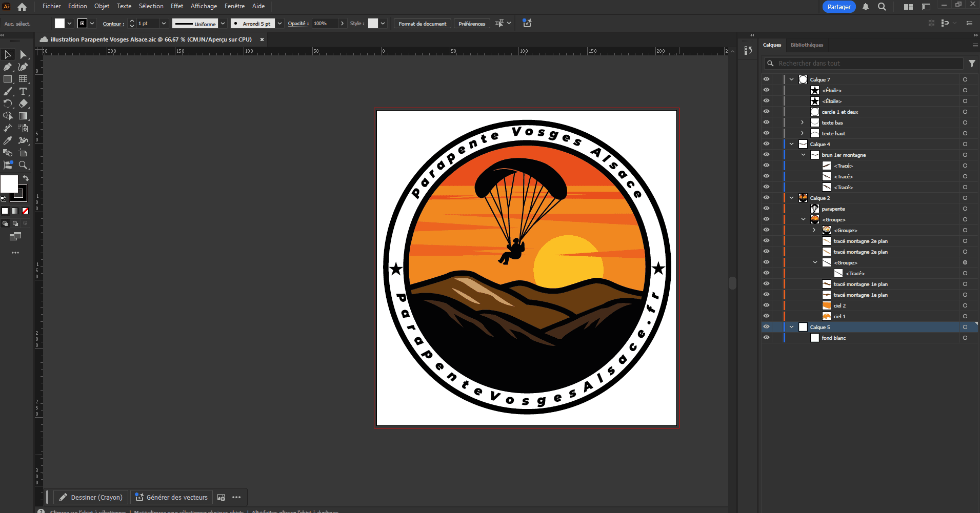The image size is (980, 513).
Task: Open the Fichier menu
Action: point(51,6)
